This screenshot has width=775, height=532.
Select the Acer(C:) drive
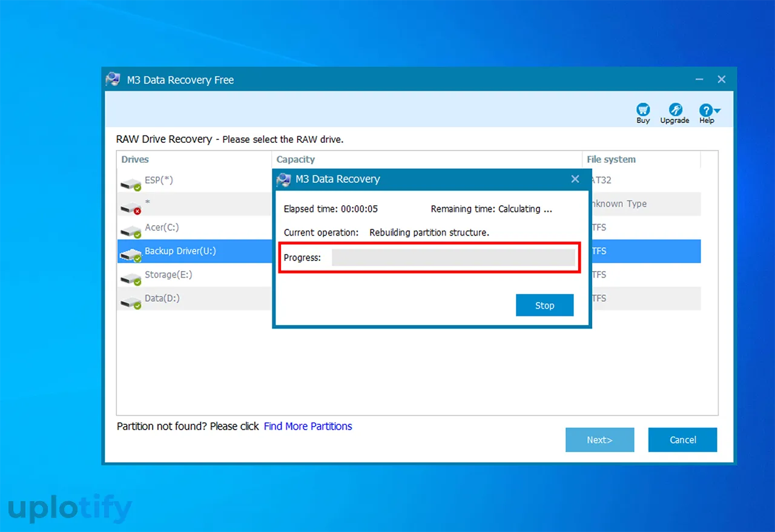409,228
